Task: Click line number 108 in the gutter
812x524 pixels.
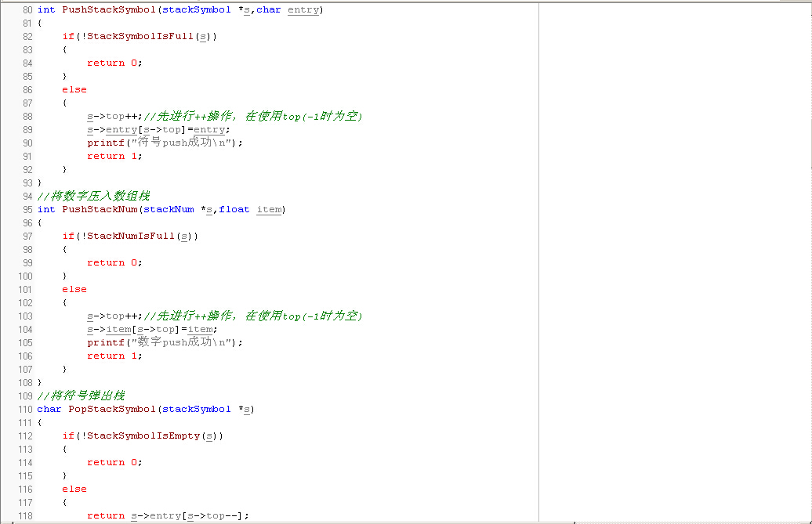Action: click(x=25, y=383)
